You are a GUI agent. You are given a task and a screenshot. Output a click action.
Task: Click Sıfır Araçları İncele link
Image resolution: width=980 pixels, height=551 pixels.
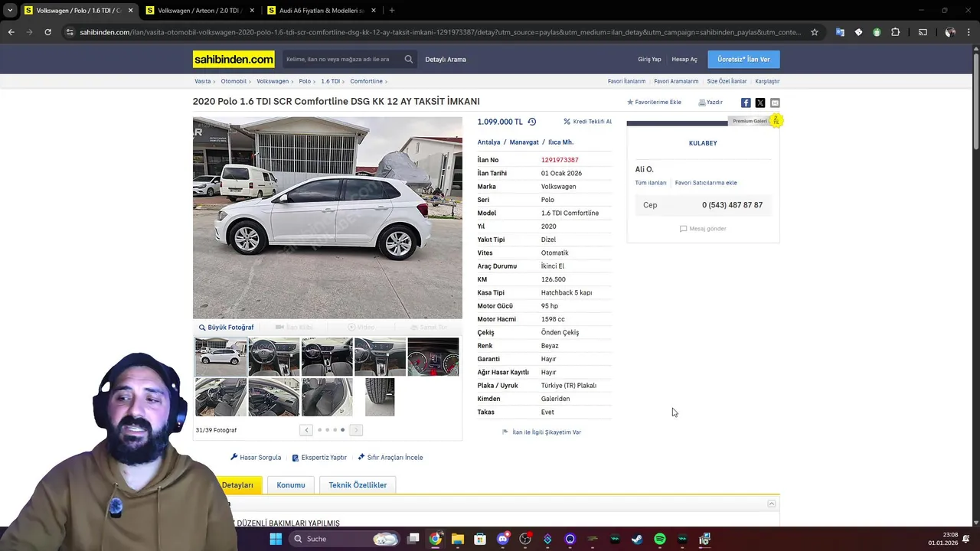pos(390,458)
